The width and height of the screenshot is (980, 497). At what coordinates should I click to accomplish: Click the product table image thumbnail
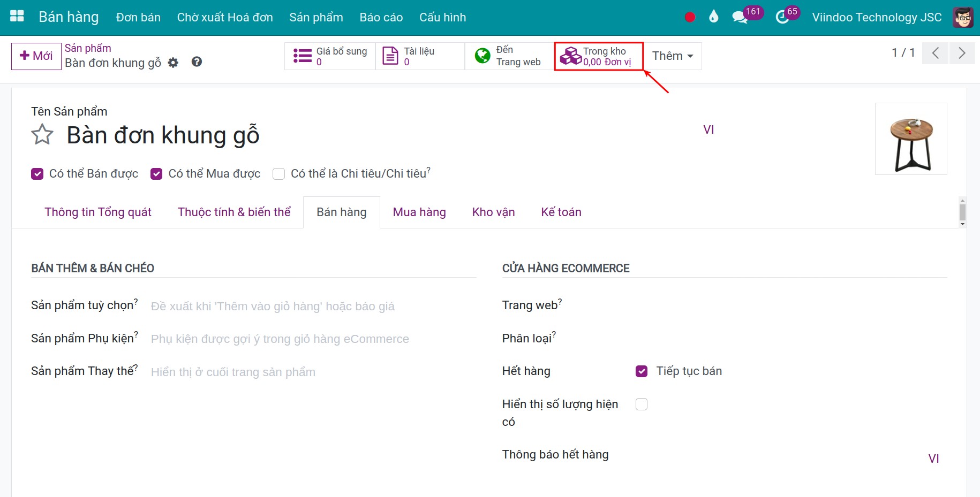click(x=911, y=139)
